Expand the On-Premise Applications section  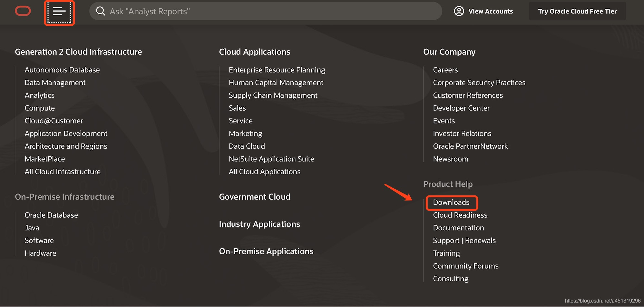266,251
